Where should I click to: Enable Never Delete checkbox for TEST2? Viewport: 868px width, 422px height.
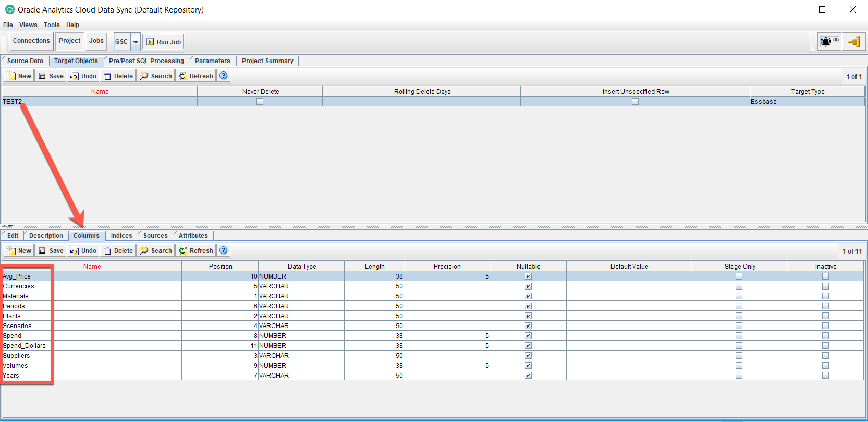(260, 102)
